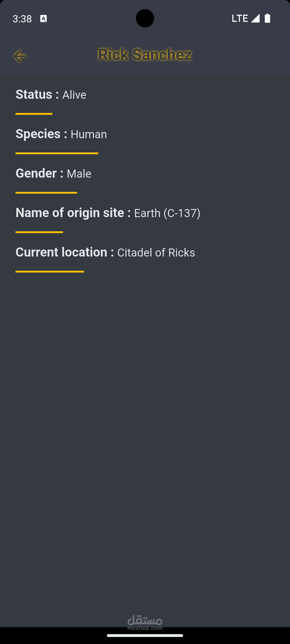
Task: Click the Rick Sanchez page title
Action: coord(145,54)
